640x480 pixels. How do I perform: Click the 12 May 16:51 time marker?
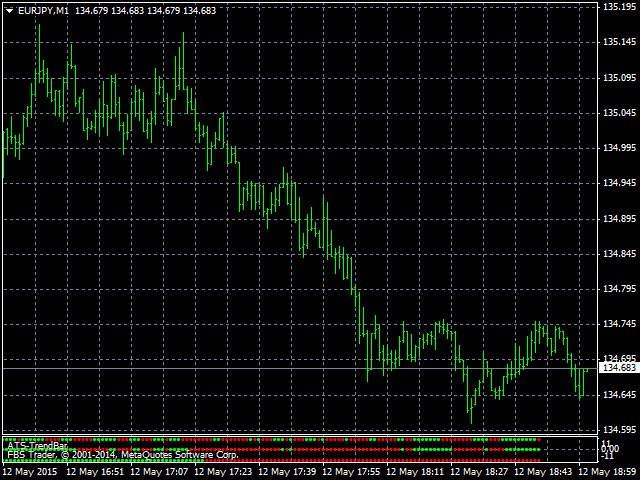point(96,471)
